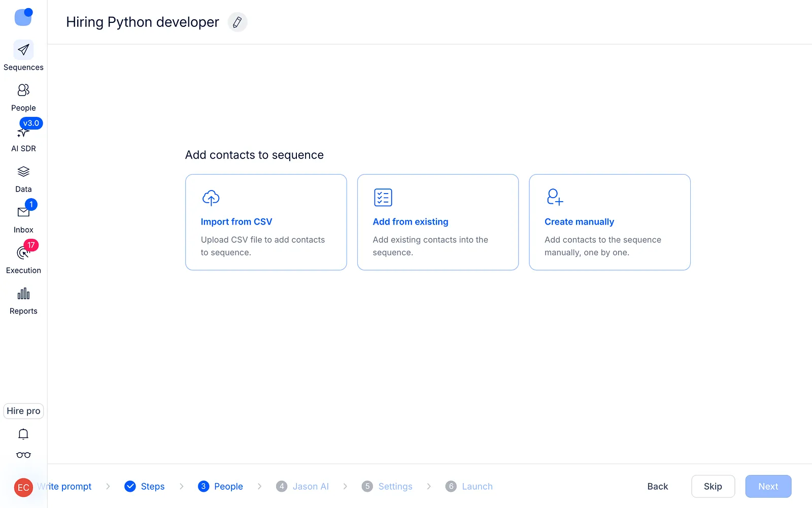Choose Create manually option
Screen dimensions: 812x508
point(610,222)
